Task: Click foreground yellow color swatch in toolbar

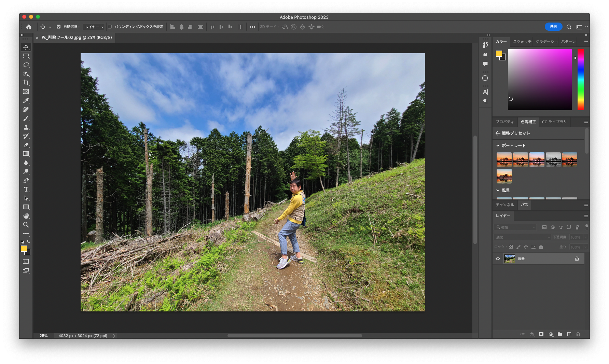Action: [24, 249]
